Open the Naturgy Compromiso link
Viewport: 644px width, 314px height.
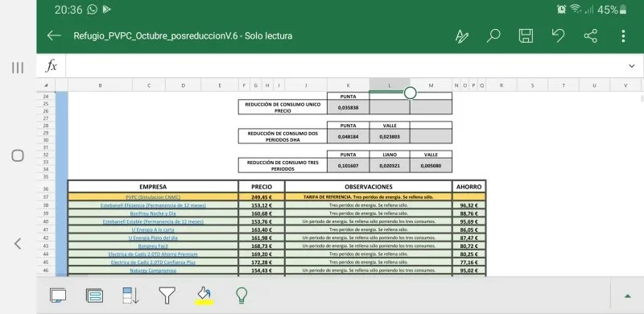click(153, 271)
